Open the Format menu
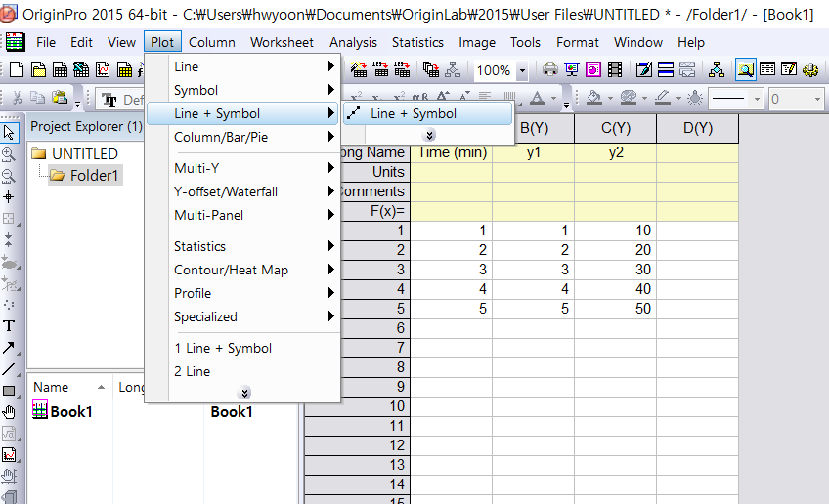Image resolution: width=829 pixels, height=504 pixels. coord(578,42)
